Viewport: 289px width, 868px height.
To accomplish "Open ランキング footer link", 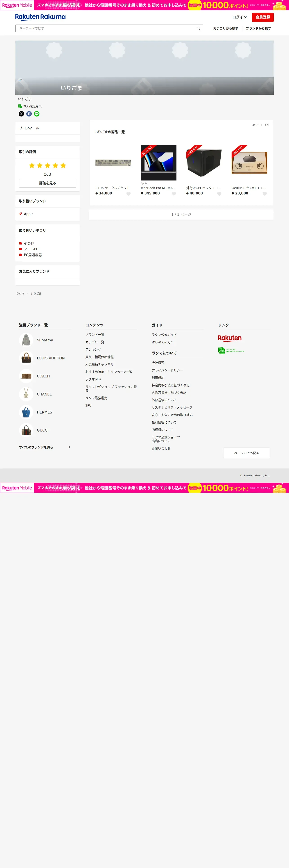I will pos(93,349).
